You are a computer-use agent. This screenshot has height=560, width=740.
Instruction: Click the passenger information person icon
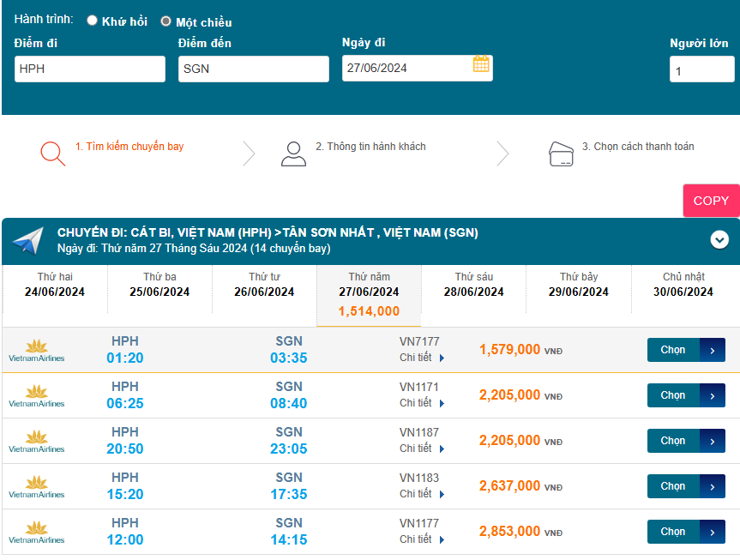coord(293,153)
